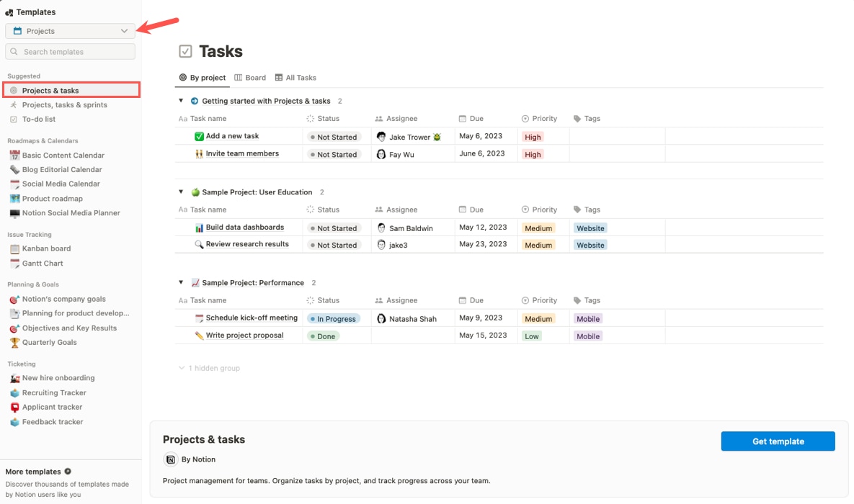The height and width of the screenshot is (504, 854).
Task: Select the Kanban board template
Action: click(x=45, y=248)
